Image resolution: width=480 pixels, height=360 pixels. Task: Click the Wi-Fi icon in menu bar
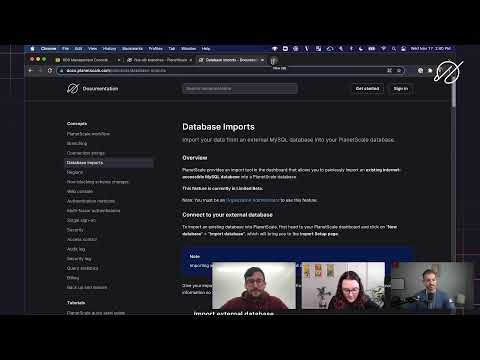click(383, 49)
